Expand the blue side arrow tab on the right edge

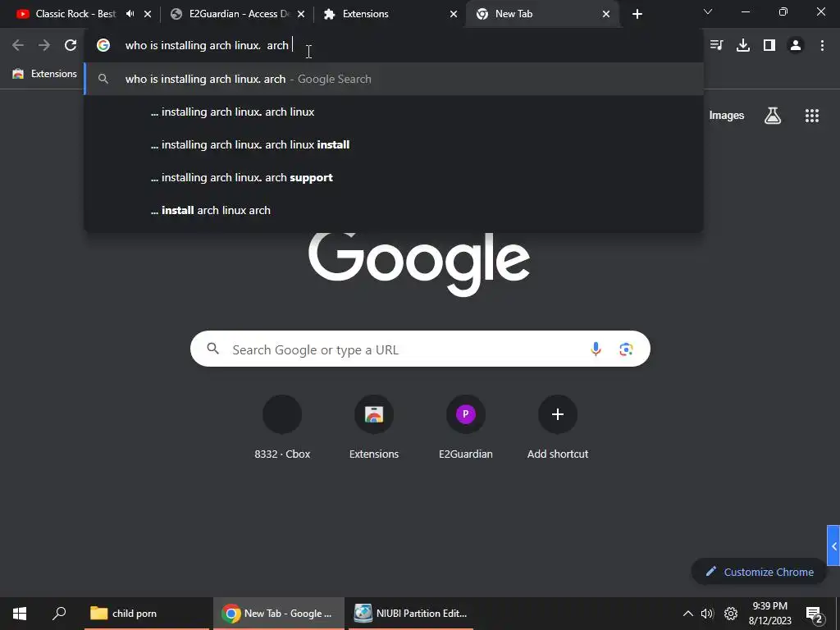tap(833, 546)
